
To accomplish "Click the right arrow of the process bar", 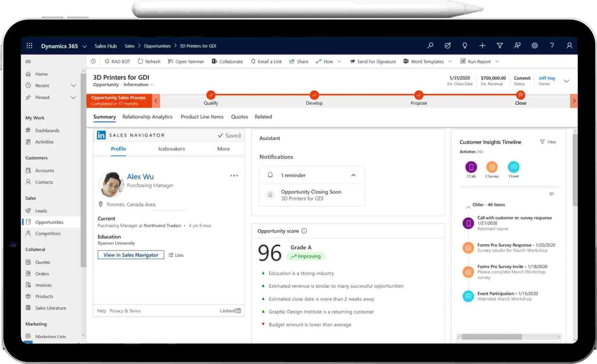I will pos(574,101).
